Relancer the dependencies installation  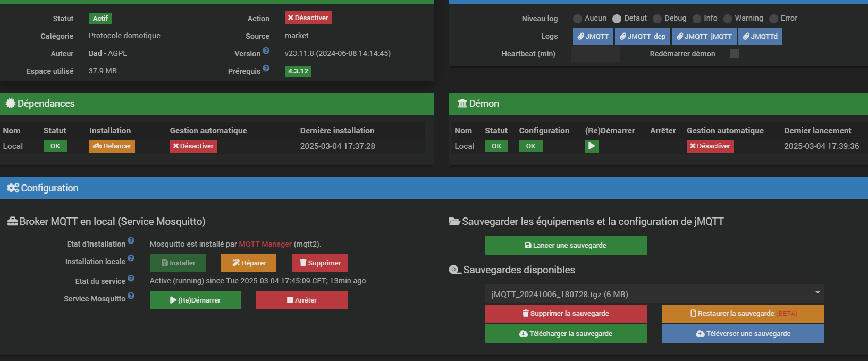112,146
